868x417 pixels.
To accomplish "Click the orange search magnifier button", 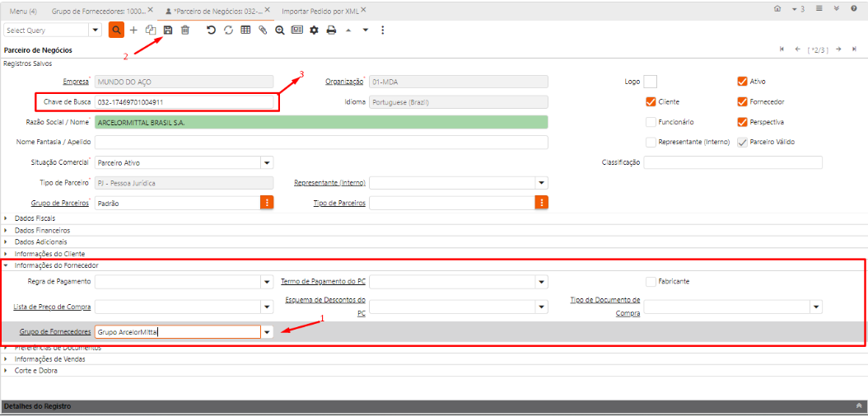I will coord(117,30).
